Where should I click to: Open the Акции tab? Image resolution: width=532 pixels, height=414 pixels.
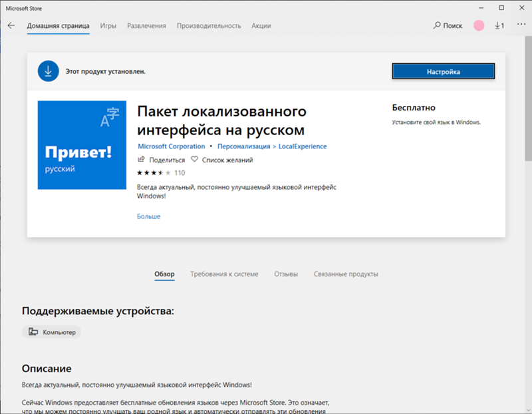coord(261,26)
